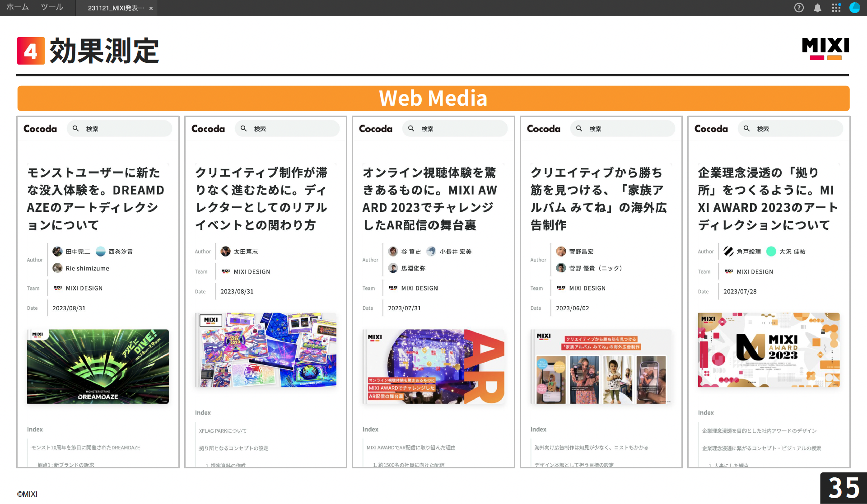Viewport: 867px width, 504px height.
Task: Click the DREAMDAZE article thumbnail
Action: pos(98,366)
